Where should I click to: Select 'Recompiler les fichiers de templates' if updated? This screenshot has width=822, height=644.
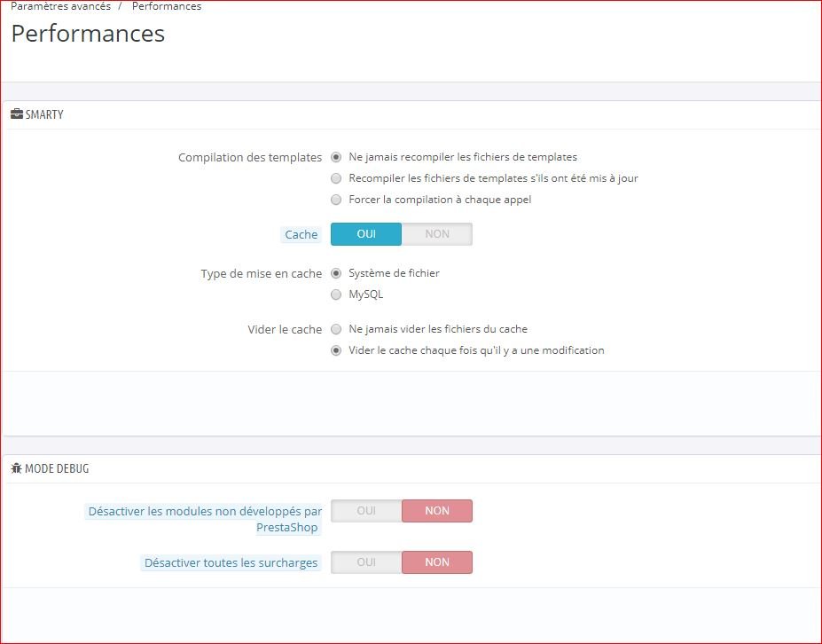[x=336, y=178]
